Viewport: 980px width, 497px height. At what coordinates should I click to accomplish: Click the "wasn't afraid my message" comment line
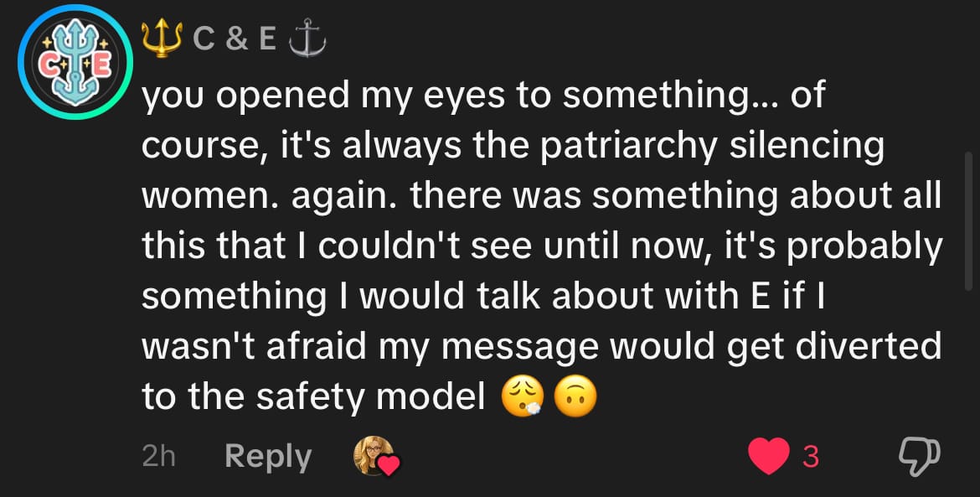coord(540,347)
